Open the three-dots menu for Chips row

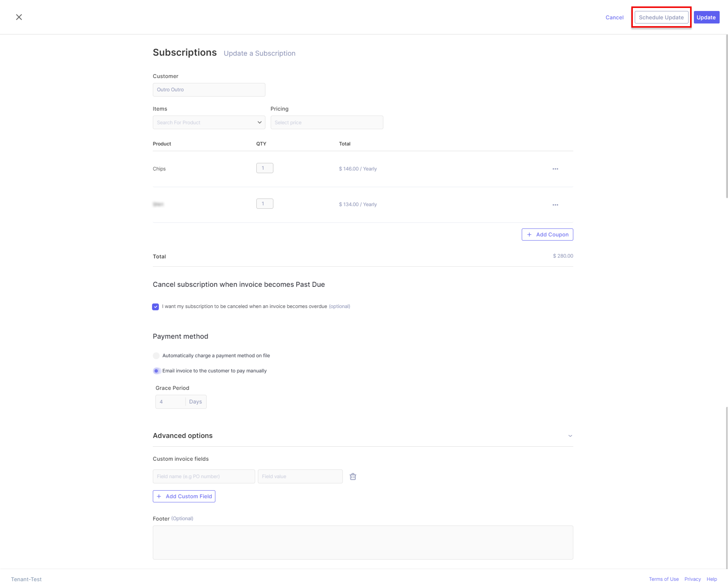point(555,169)
